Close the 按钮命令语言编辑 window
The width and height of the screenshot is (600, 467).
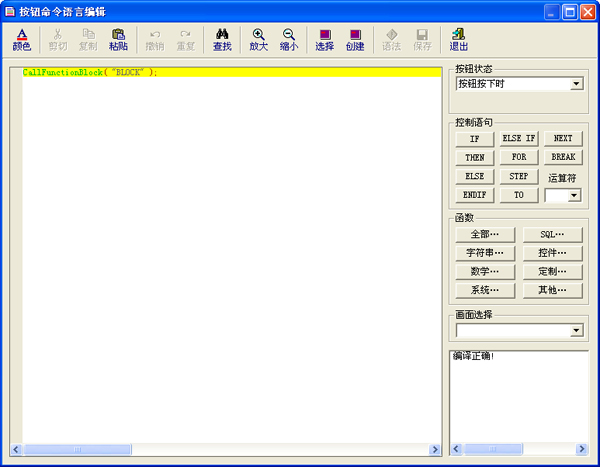point(587,12)
